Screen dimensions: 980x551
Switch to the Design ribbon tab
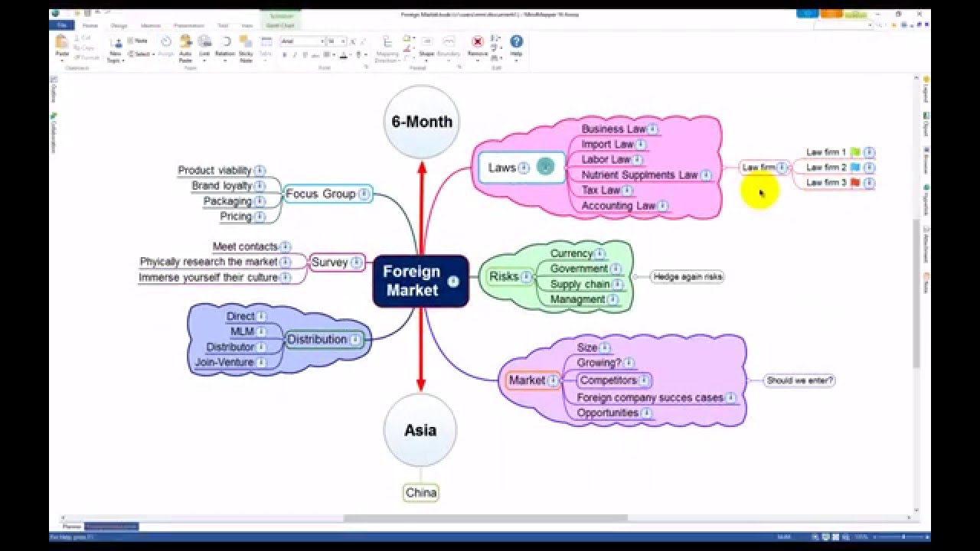point(119,25)
